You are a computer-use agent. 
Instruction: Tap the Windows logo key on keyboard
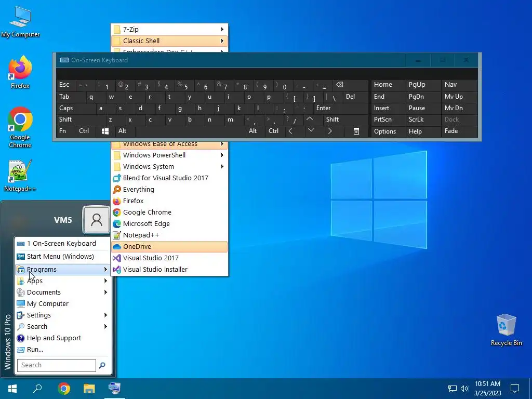105,131
